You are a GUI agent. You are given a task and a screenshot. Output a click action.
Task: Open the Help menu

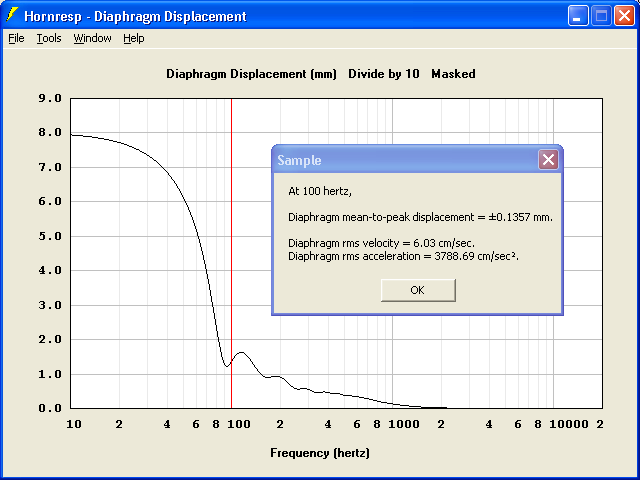[134, 38]
